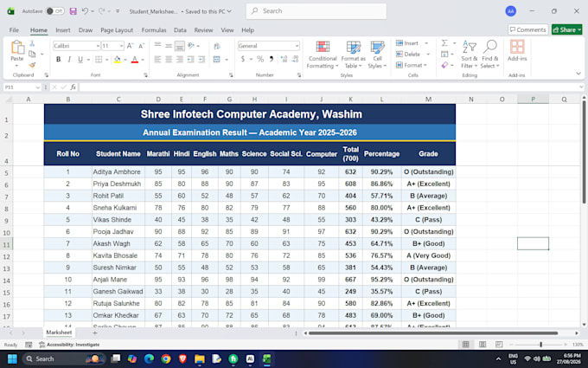Open Sort & Filter options
Screen dimensions: 588x368
click(x=470, y=55)
